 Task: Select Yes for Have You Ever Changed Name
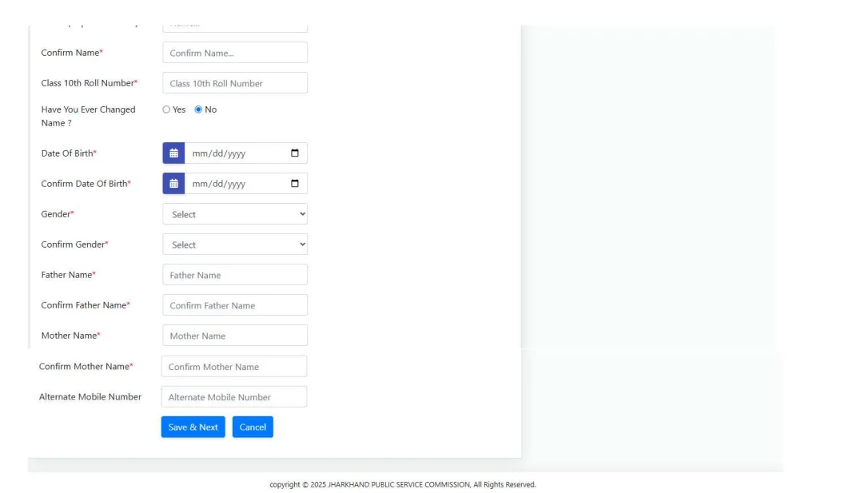coord(168,110)
